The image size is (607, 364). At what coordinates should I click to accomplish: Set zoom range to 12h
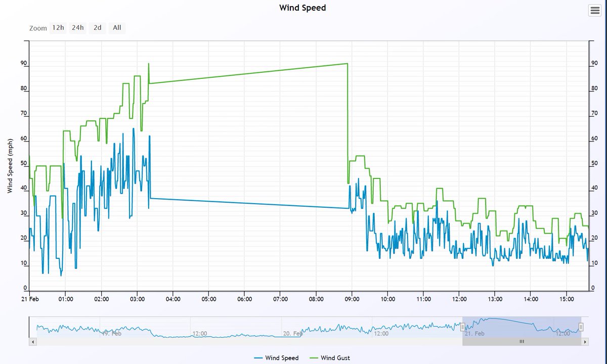tap(58, 27)
